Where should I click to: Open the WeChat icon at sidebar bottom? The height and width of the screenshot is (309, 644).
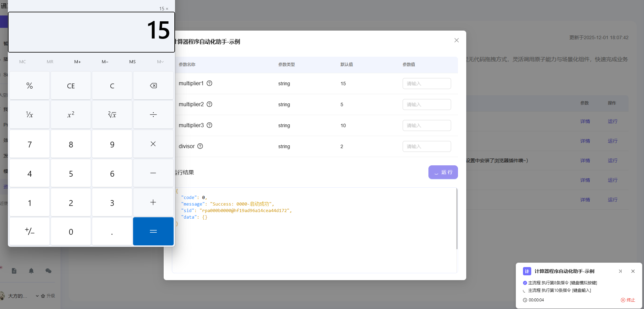point(48,271)
